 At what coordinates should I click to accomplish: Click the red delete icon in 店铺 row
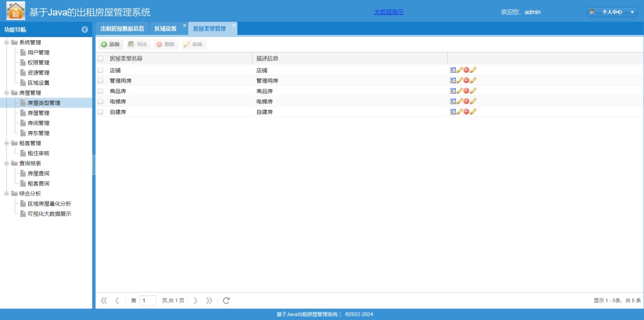click(466, 70)
